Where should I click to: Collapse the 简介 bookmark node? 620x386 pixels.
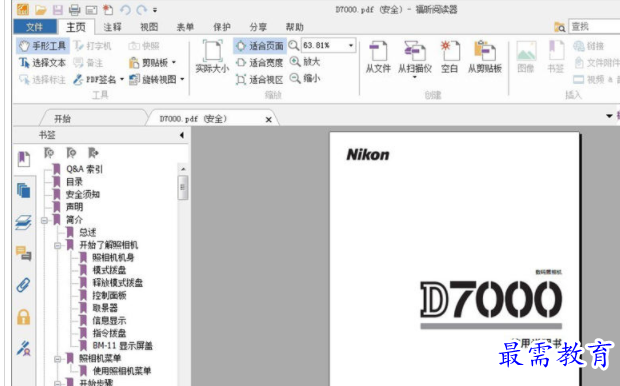click(x=44, y=220)
